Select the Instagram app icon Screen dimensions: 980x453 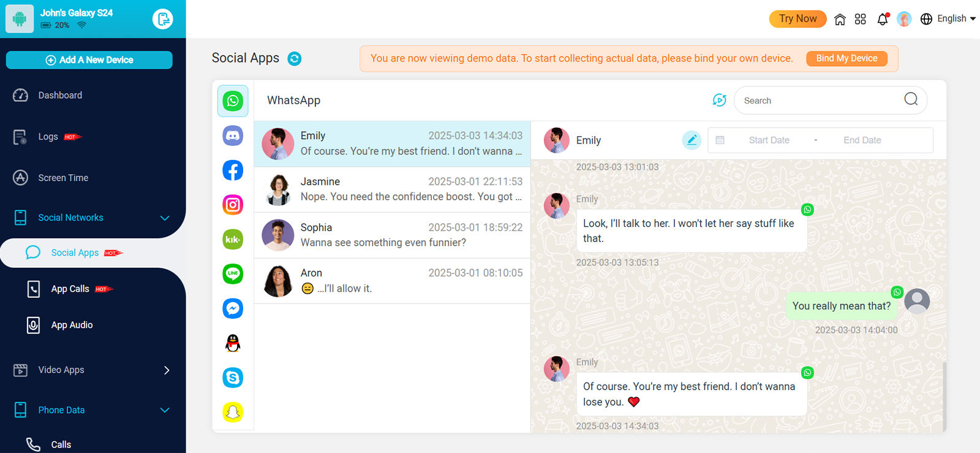click(x=233, y=205)
